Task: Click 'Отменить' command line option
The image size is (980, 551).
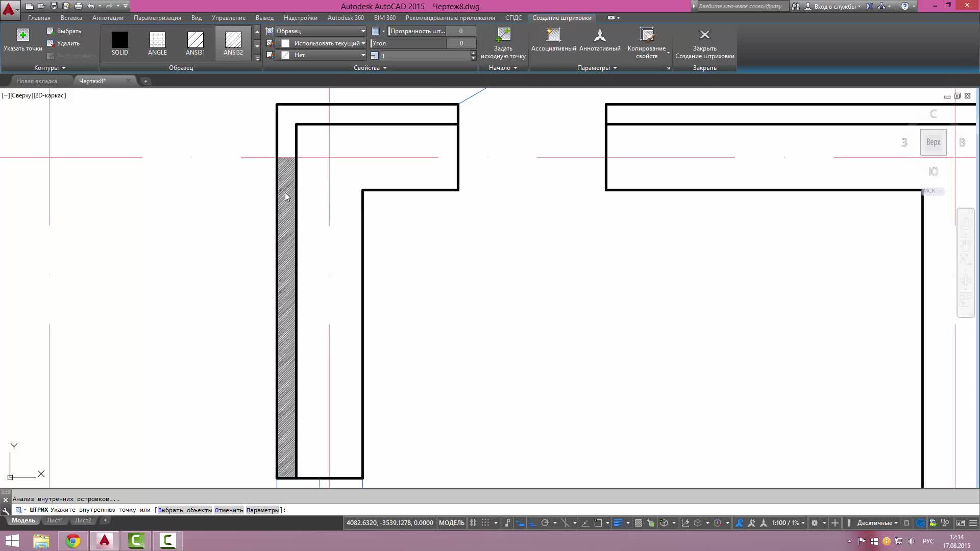Action: click(x=229, y=510)
